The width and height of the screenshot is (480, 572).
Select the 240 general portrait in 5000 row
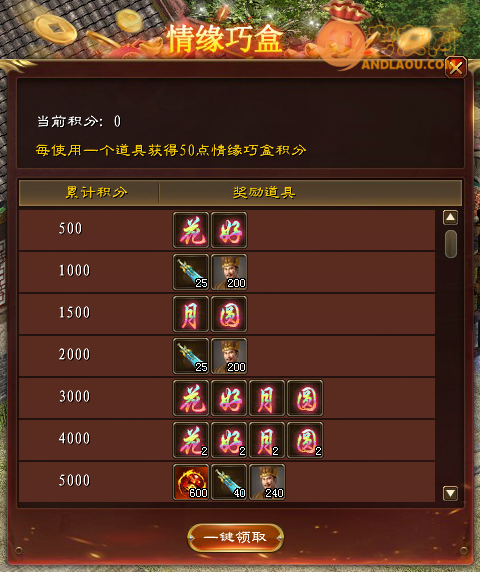tap(267, 482)
